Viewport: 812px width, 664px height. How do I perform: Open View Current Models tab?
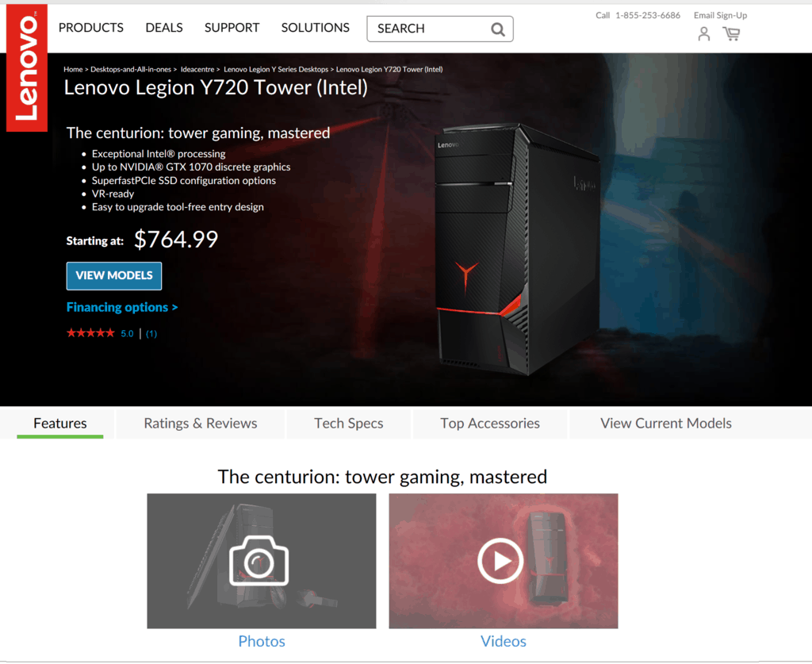pyautogui.click(x=666, y=424)
